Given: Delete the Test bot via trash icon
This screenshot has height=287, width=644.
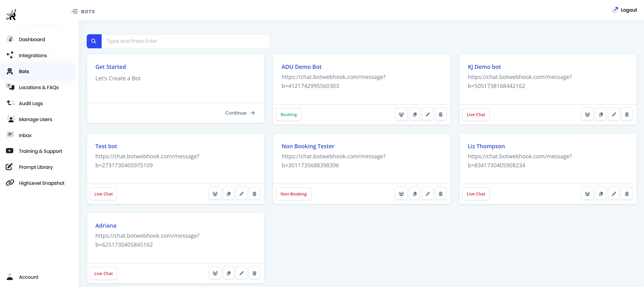Looking at the screenshot, I should 254,194.
